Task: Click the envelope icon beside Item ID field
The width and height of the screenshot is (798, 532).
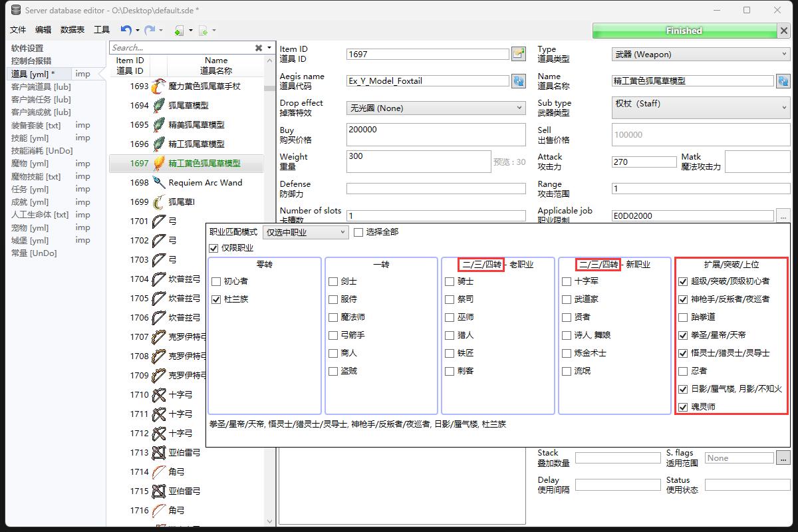Action: tap(519, 54)
